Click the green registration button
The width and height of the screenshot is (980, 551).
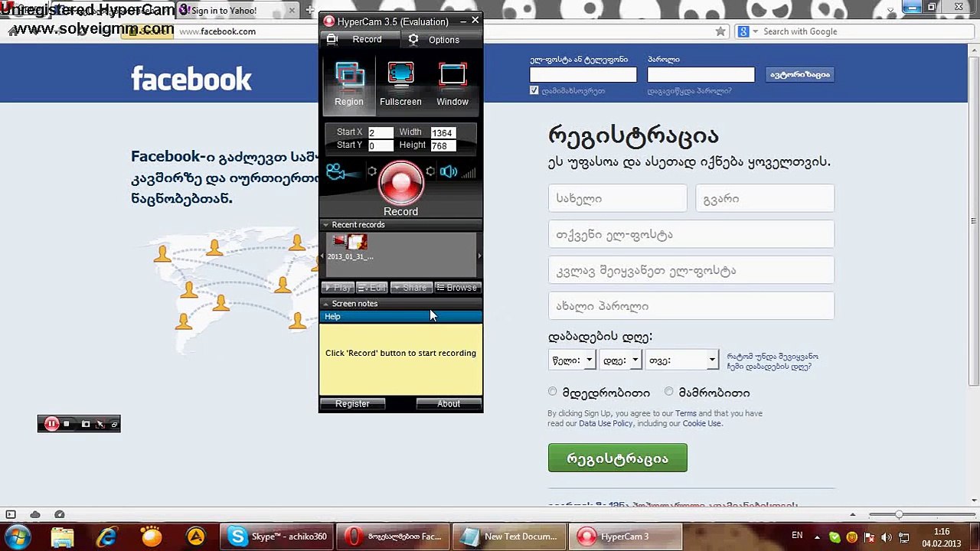618,458
